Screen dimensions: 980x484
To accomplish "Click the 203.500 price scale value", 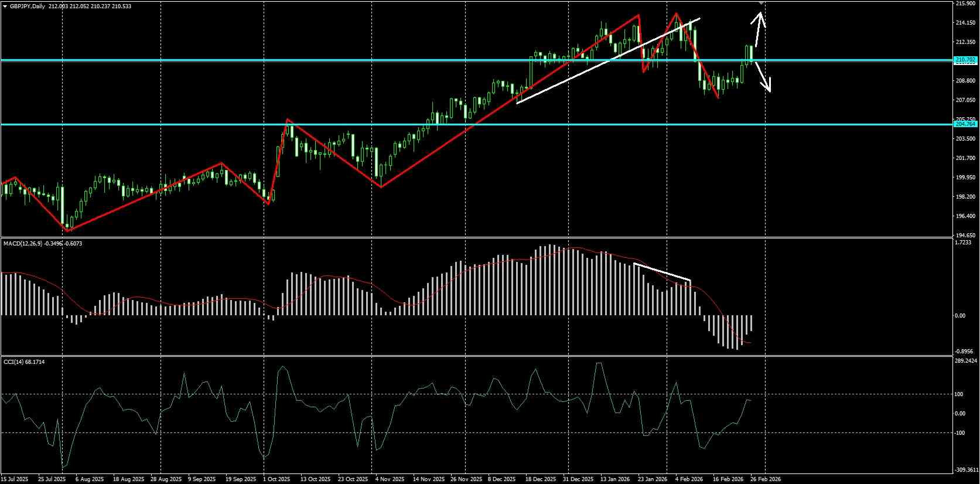I will pos(965,139).
